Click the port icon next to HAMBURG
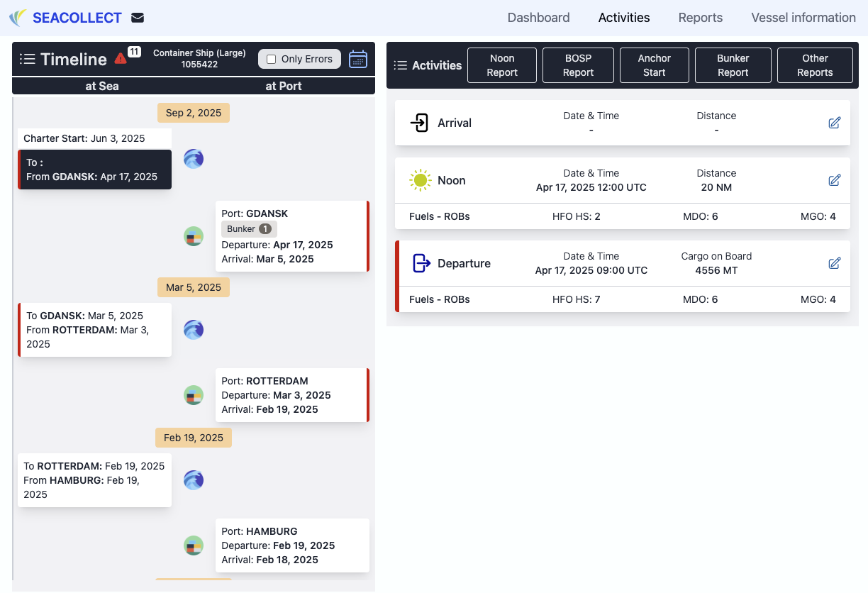Viewport: 868px width, 593px height. (194, 545)
